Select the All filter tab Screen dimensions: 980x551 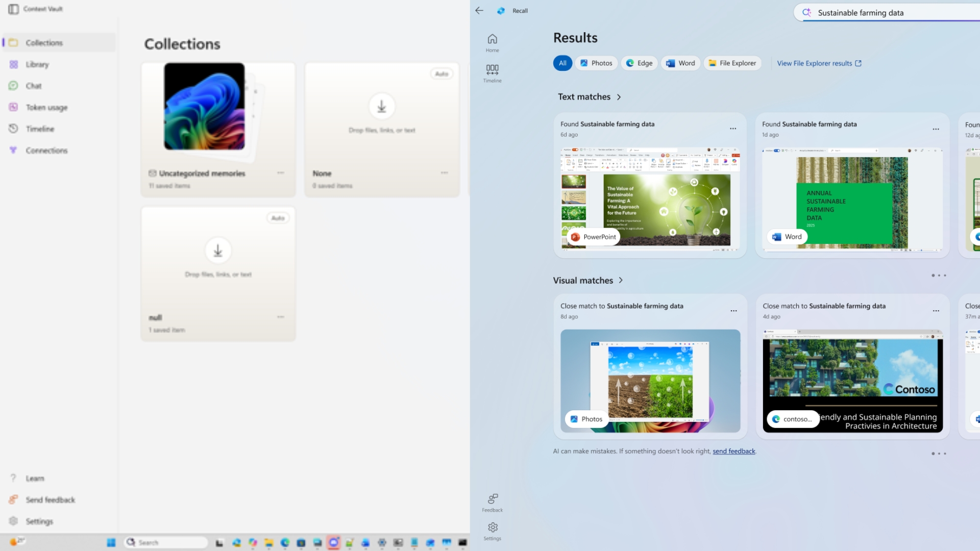[x=562, y=63]
